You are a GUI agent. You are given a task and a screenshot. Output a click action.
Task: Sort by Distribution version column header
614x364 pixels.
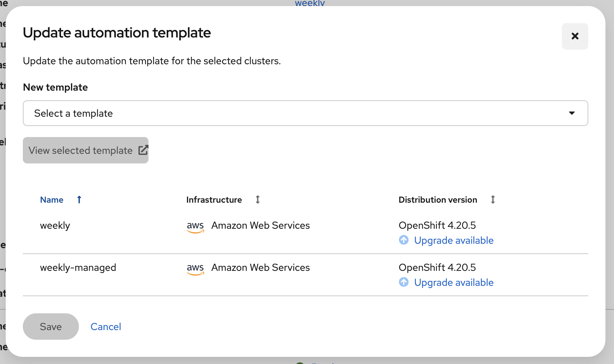(438, 200)
